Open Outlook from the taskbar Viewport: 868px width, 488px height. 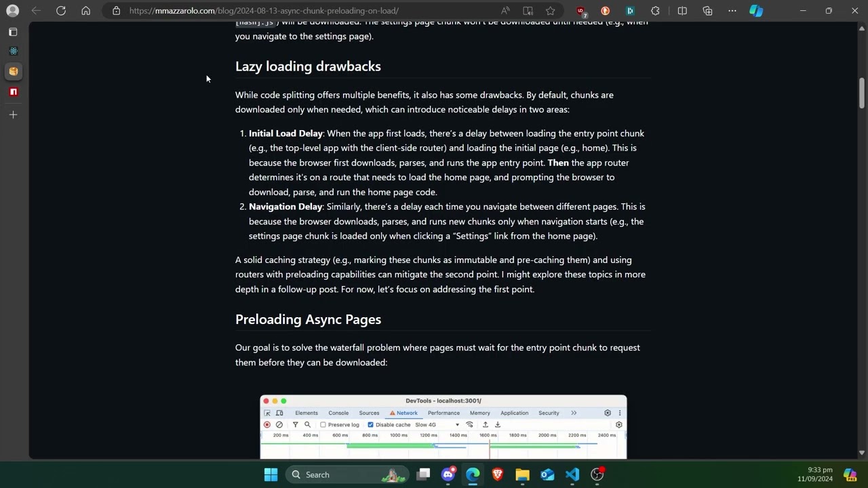click(547, 474)
